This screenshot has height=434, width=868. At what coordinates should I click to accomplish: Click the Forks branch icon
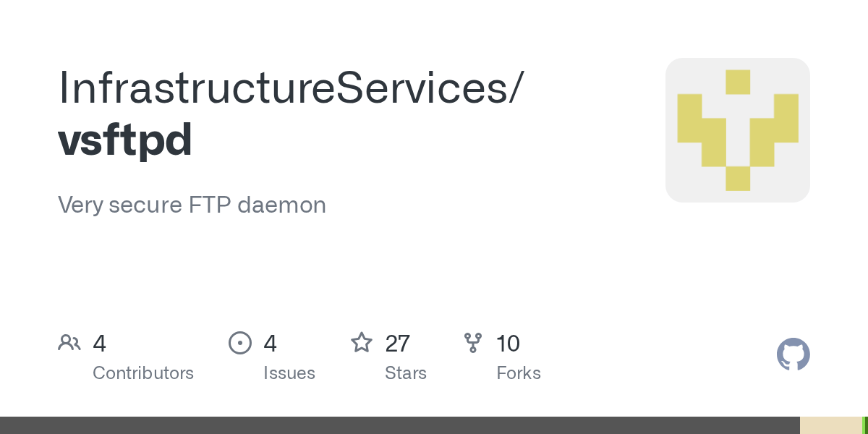click(473, 343)
